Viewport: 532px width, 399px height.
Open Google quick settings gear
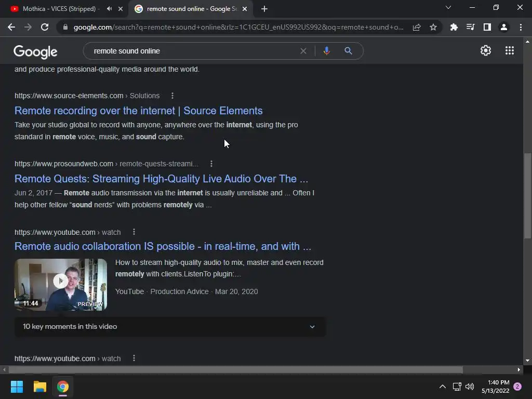coord(486,50)
